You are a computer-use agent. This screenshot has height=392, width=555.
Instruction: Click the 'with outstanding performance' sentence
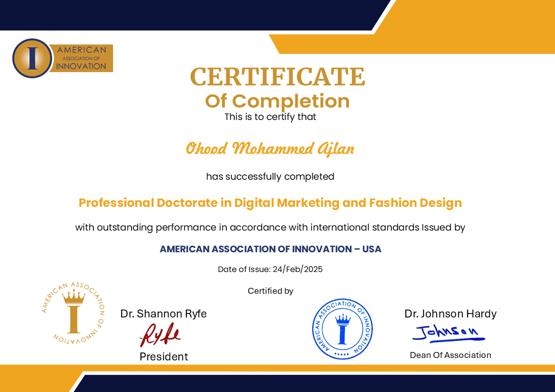[x=270, y=228]
